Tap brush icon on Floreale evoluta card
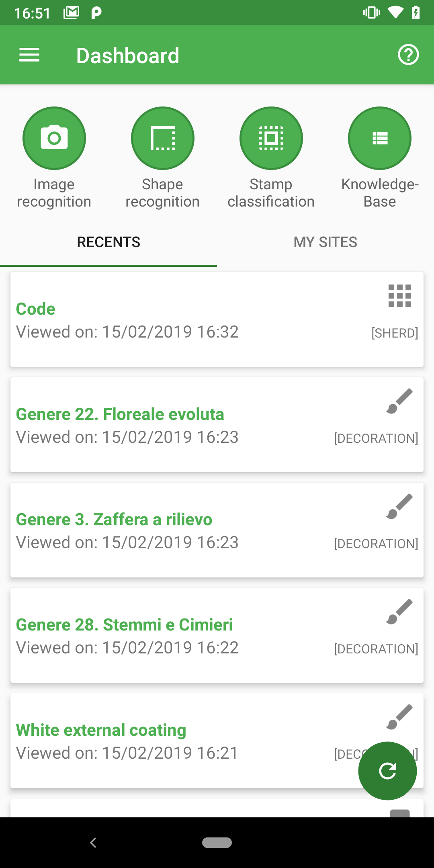This screenshot has width=434, height=868. coord(399,401)
